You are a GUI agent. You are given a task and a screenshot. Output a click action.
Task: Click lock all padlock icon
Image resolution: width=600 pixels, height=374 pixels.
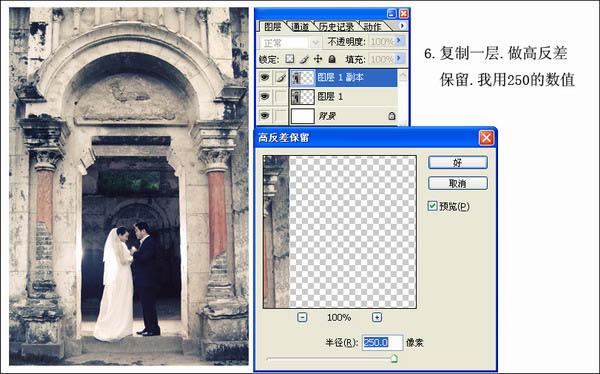[x=332, y=59]
